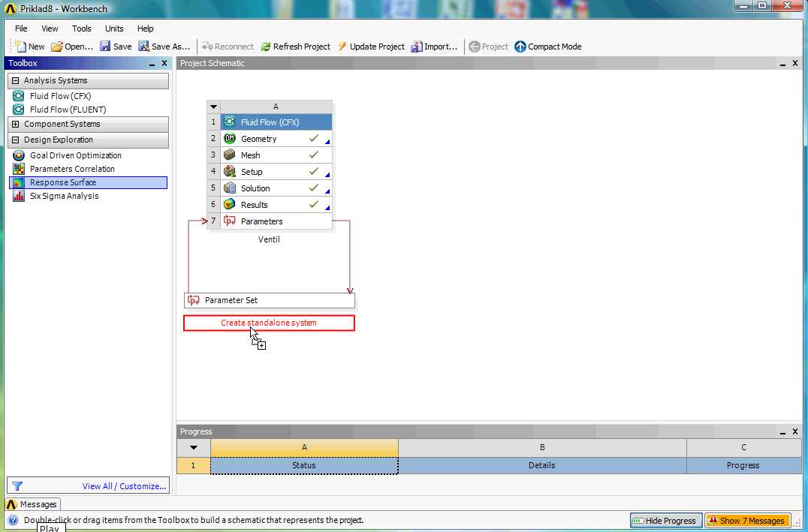This screenshot has width=808, height=532.
Task: Click the Parameters cell icon in row 7
Action: click(230, 221)
